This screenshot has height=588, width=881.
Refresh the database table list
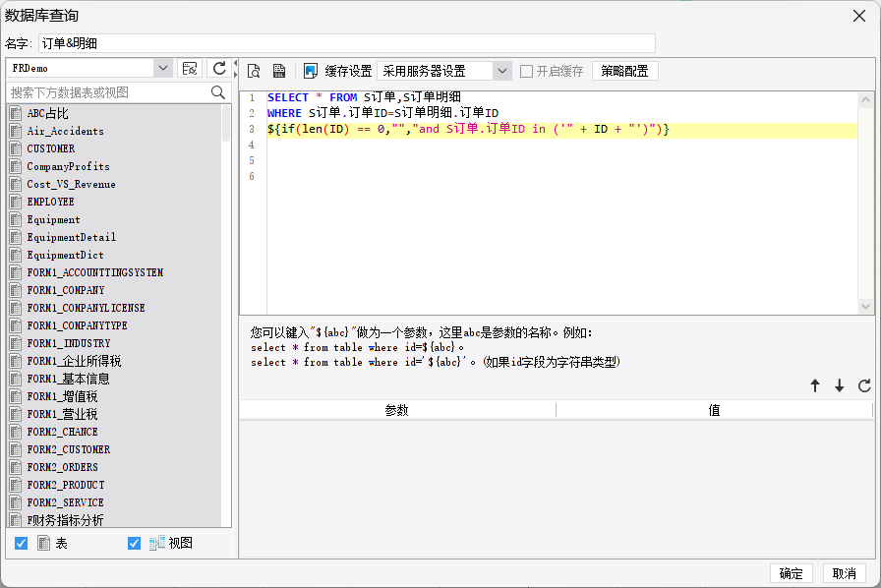(x=219, y=69)
